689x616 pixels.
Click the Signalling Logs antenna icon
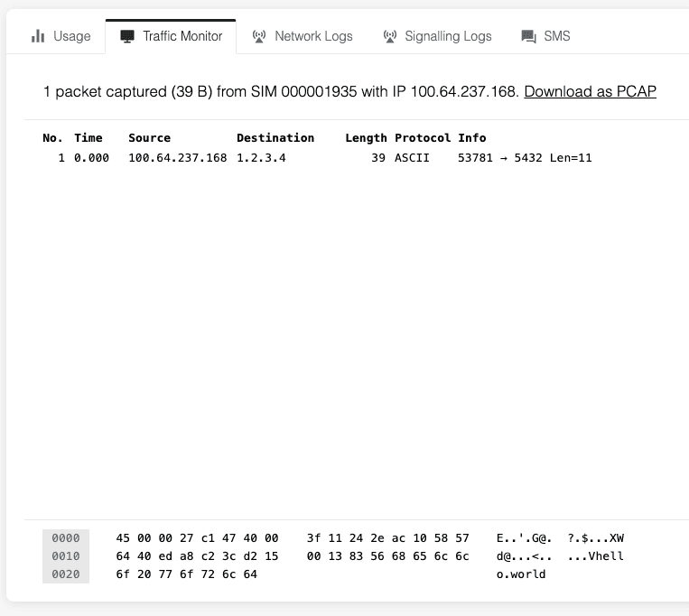coord(390,36)
